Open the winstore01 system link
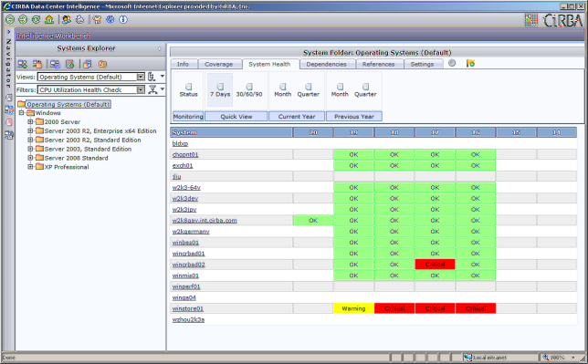588x364 pixels. pyautogui.click(x=187, y=309)
